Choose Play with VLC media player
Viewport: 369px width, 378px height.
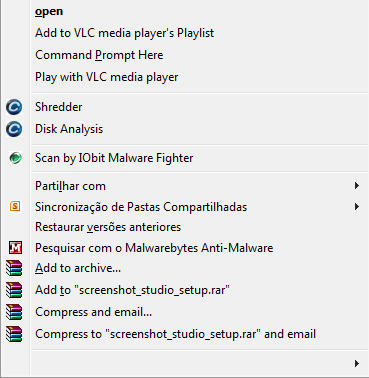[106, 77]
